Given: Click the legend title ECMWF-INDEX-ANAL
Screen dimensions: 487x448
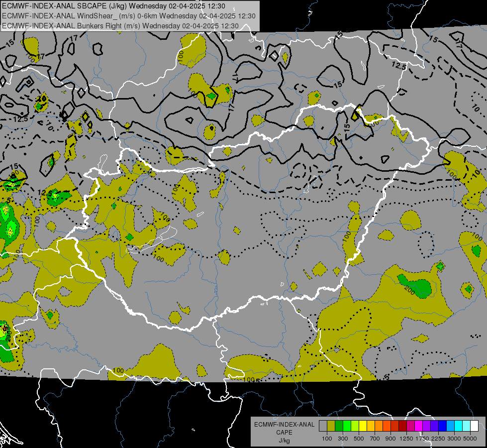Looking at the screenshot, I should [x=284, y=425].
